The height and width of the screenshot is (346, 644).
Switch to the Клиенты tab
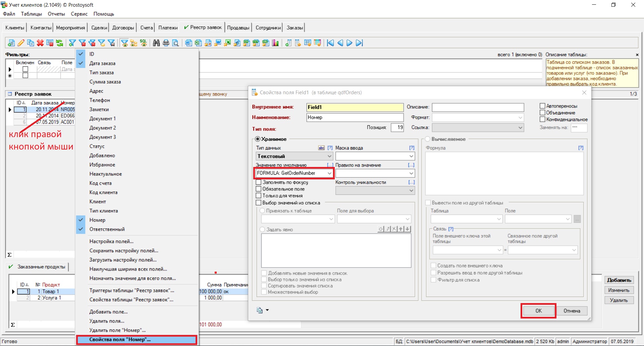coord(15,27)
